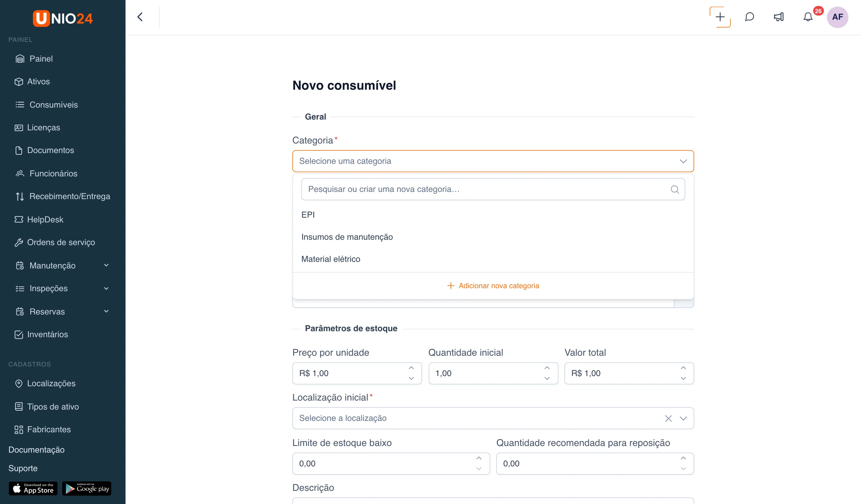Clear the Localização inicial selection
Image resolution: width=861 pixels, height=504 pixels.
(668, 418)
